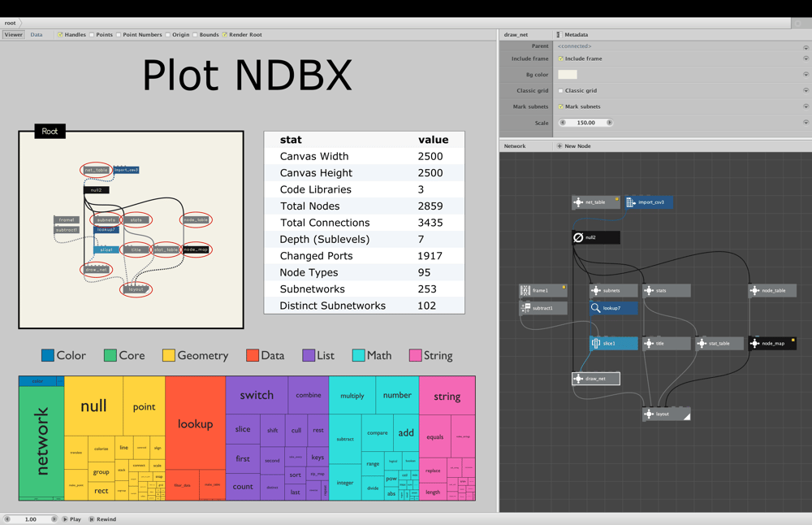Click the Play triangle icon
Screen dimensions: 812x525
tap(65, 518)
